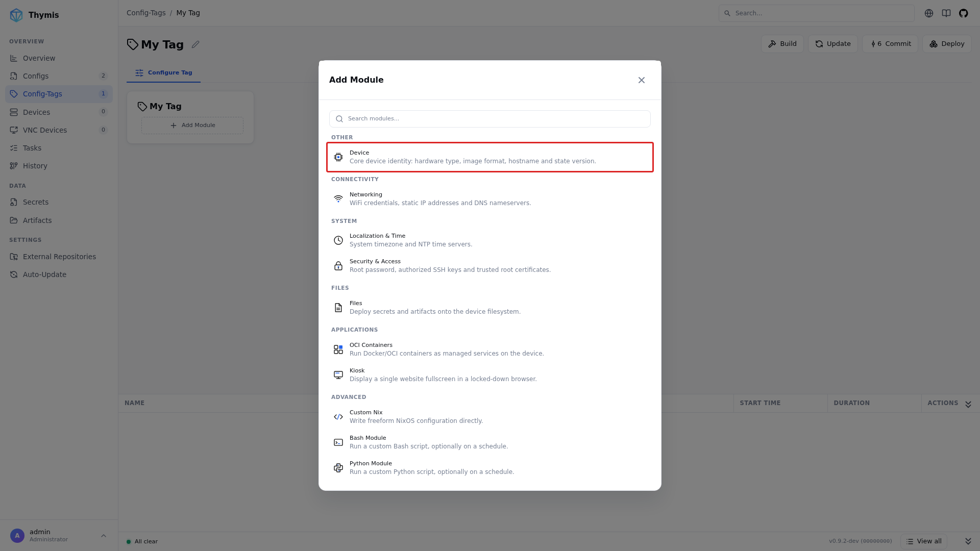Click the START TIME column header

click(x=761, y=403)
